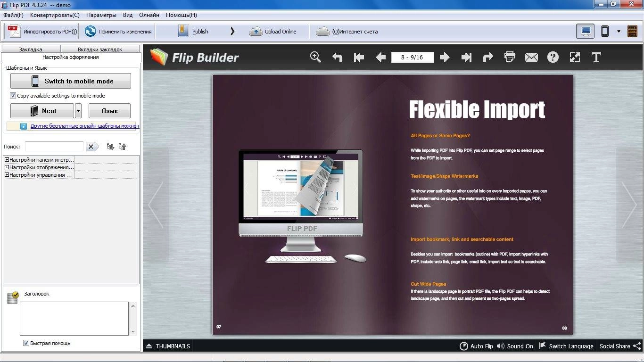
Task: Click the text T icon
Action: click(596, 58)
